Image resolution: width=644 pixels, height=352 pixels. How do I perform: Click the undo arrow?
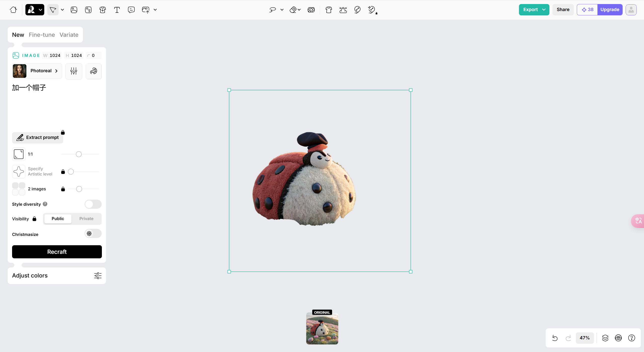tap(555, 338)
